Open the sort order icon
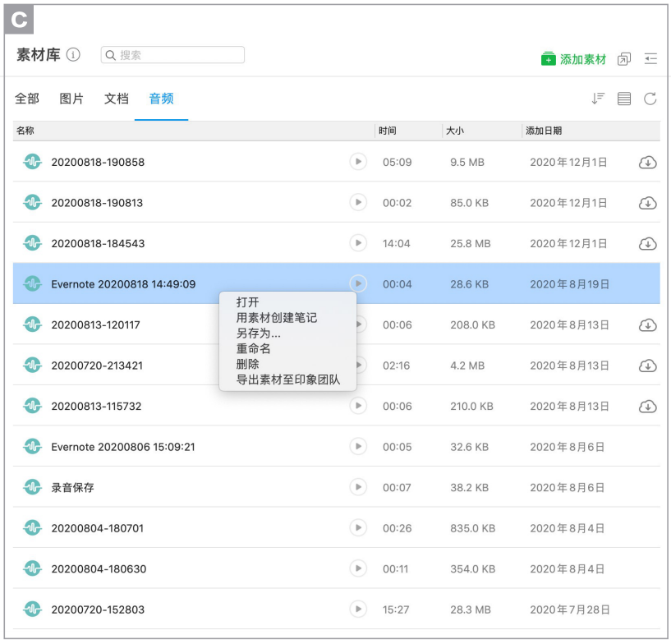 coord(598,99)
